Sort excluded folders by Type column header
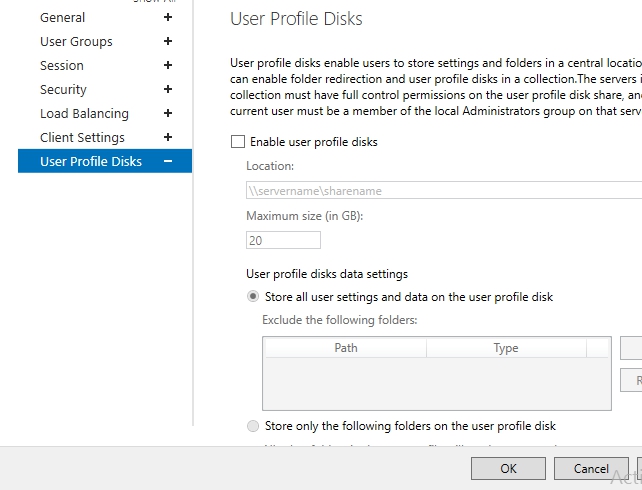 tap(506, 348)
